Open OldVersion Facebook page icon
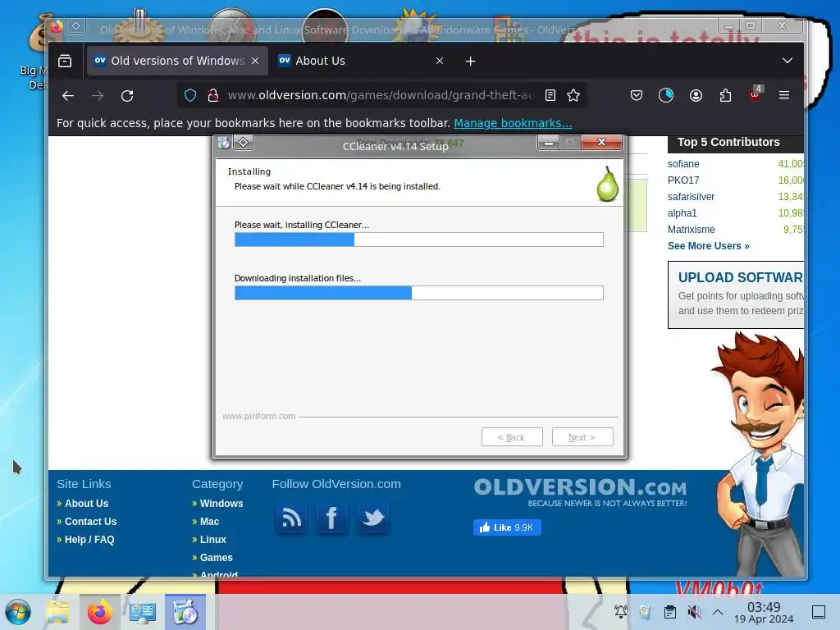This screenshot has width=840, height=630. 332,518
